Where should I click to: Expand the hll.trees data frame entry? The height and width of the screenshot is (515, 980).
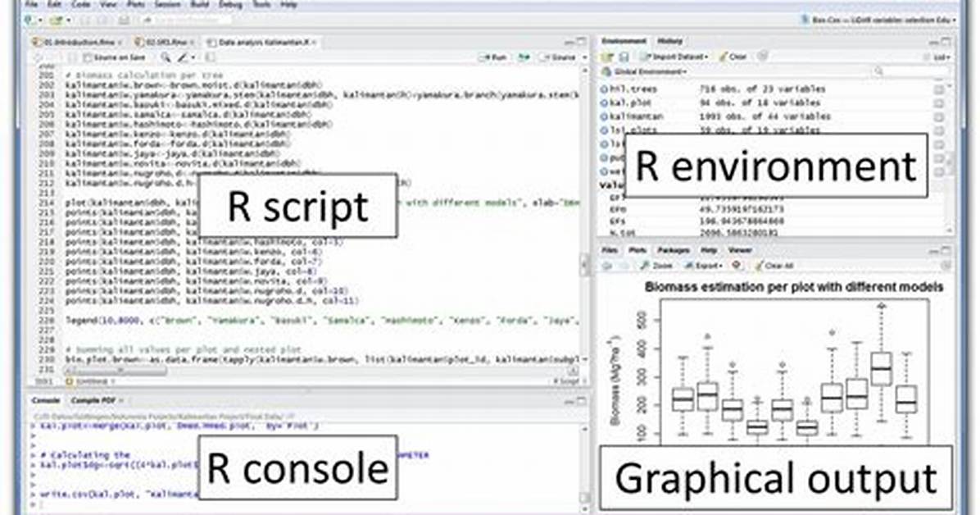(x=605, y=89)
